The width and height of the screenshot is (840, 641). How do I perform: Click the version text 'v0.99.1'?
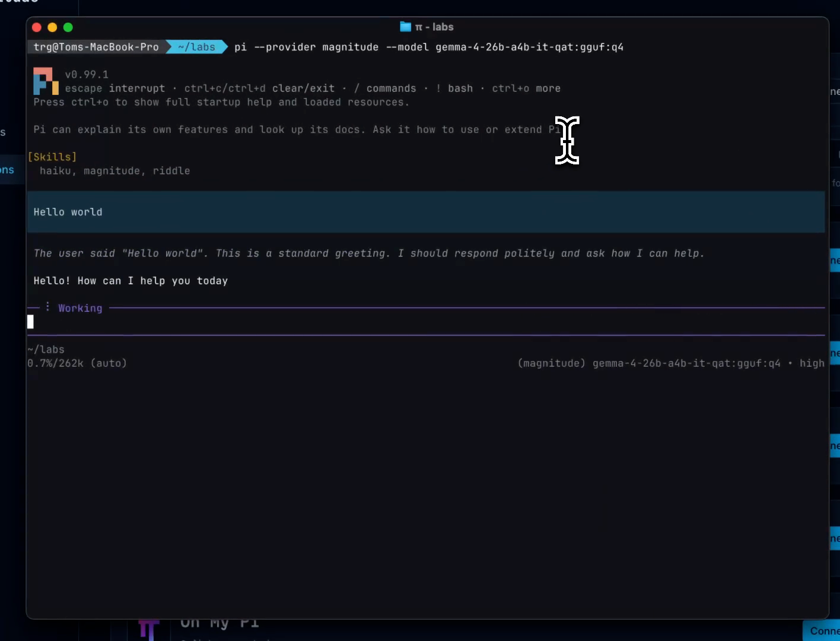87,74
